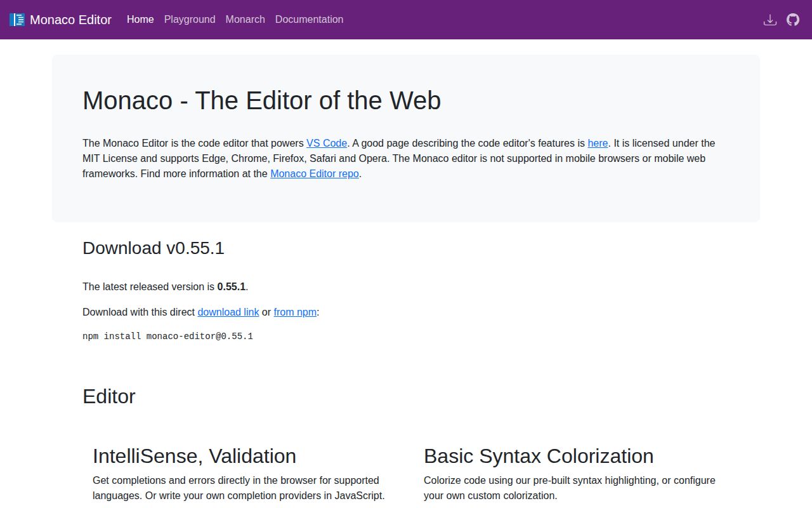
Task: Open the Documentation nav item
Action: click(309, 20)
